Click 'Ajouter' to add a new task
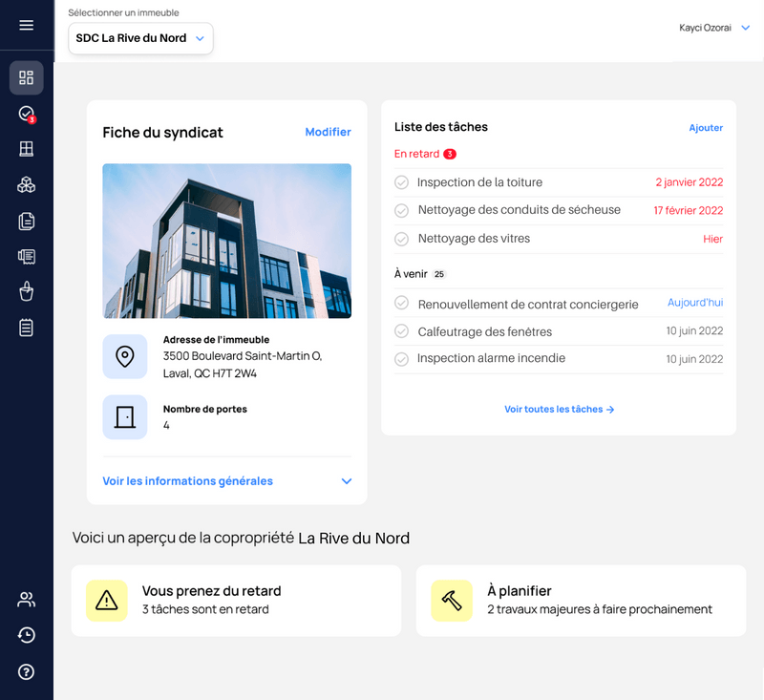 tap(706, 127)
